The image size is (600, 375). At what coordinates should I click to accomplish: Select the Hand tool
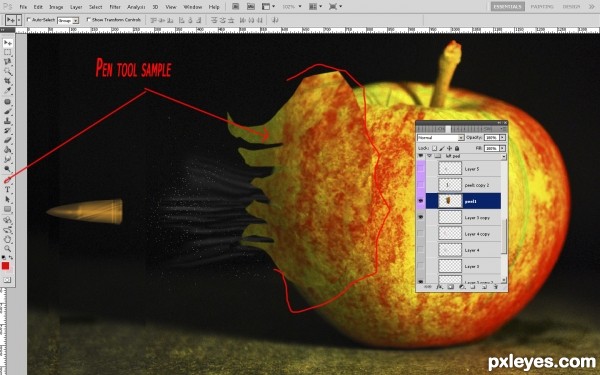[8, 240]
